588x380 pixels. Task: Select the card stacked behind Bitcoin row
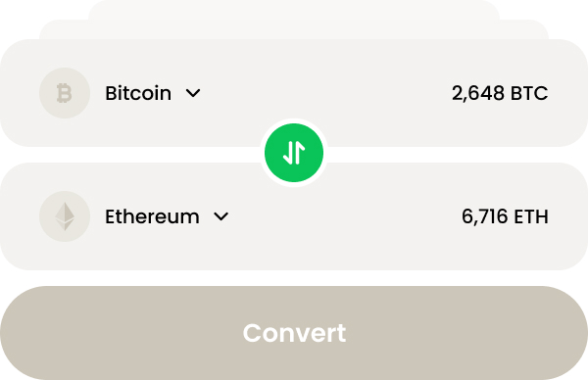294,29
